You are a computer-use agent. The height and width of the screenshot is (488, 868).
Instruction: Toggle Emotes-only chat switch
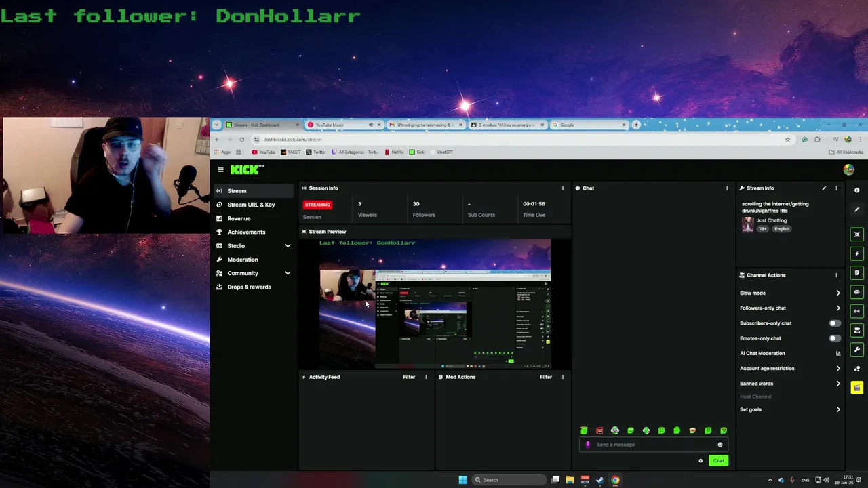(x=835, y=338)
